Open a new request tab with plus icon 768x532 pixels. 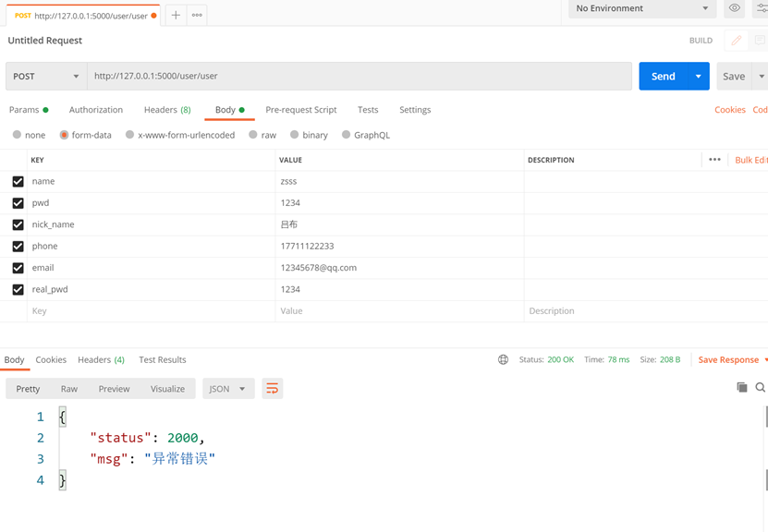tap(176, 15)
